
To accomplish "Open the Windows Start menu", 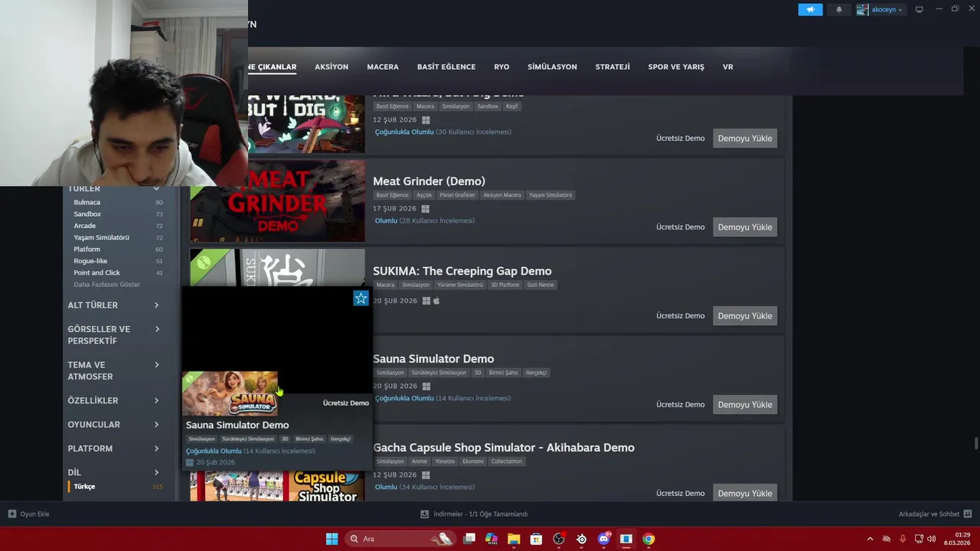I will 332,539.
